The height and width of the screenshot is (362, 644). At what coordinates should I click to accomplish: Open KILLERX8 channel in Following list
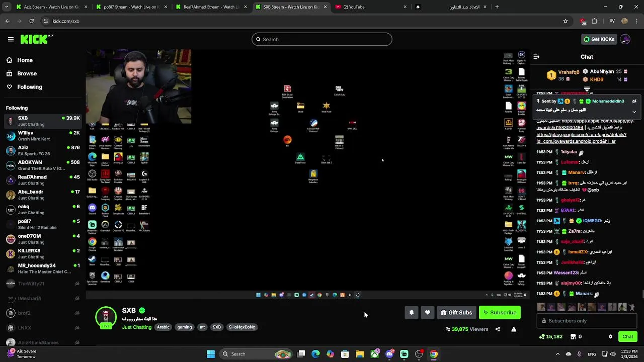pos(42,253)
